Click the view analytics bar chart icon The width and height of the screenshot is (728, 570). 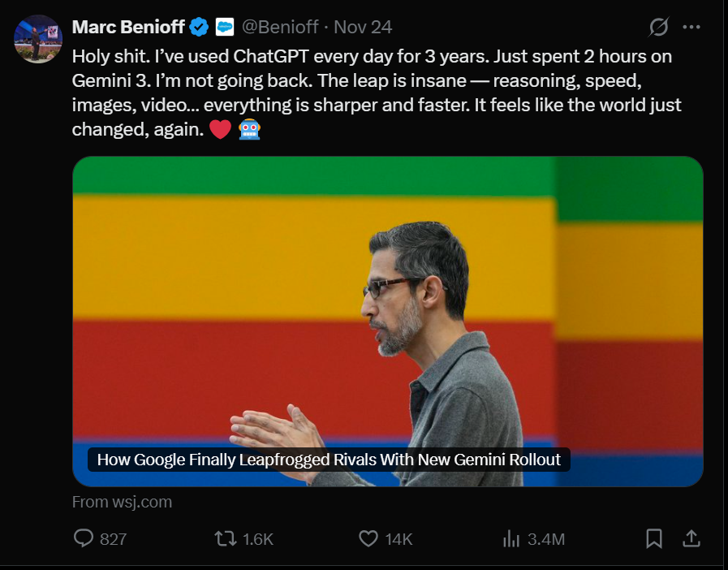click(x=511, y=538)
